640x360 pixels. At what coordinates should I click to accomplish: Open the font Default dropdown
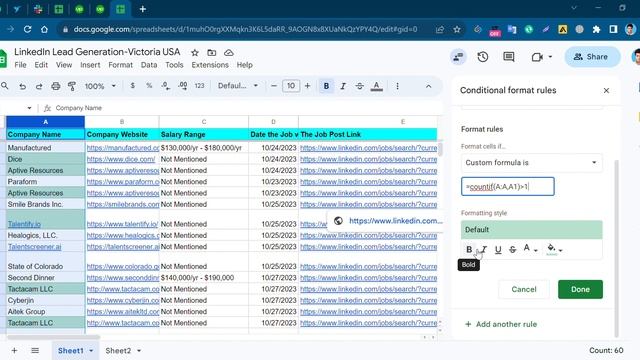click(238, 86)
